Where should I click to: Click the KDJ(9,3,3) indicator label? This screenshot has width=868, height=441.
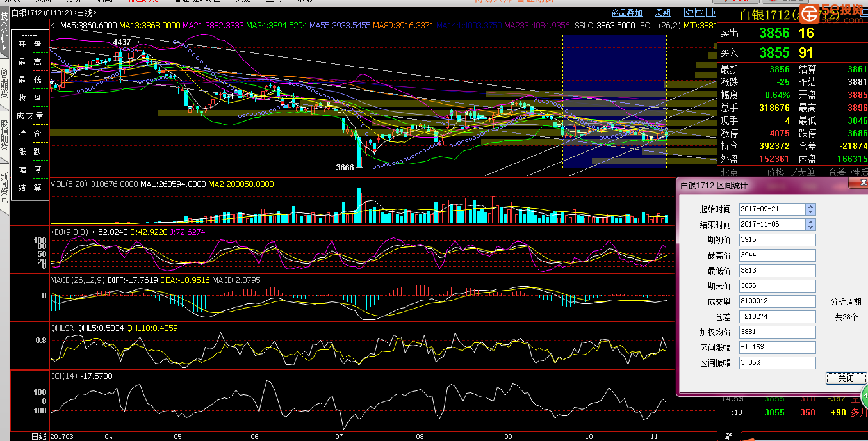(x=69, y=232)
